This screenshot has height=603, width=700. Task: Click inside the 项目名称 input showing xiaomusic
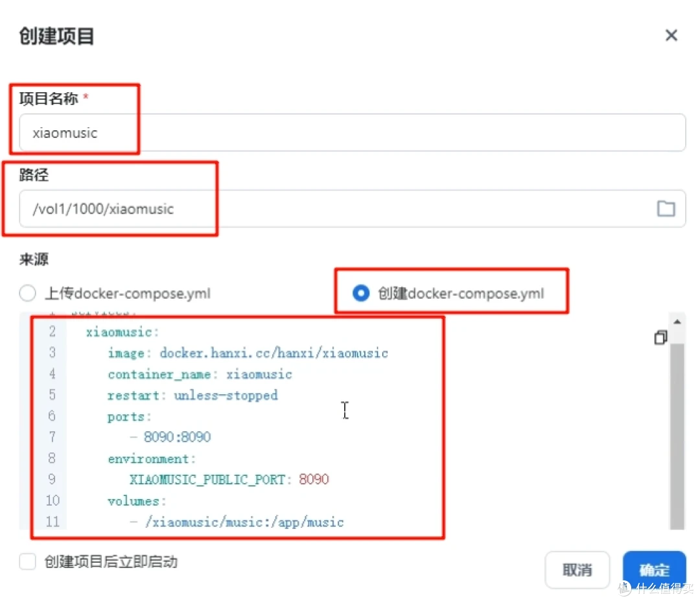[194, 132]
